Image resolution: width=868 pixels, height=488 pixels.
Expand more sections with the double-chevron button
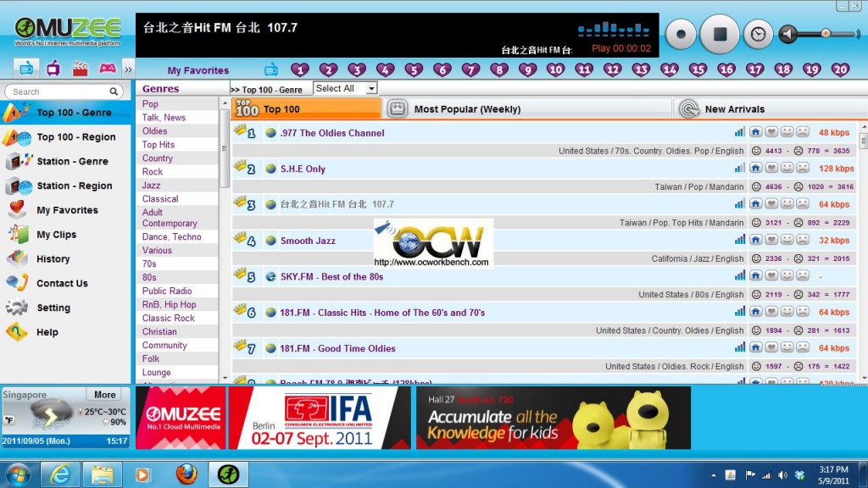pyautogui.click(x=128, y=69)
